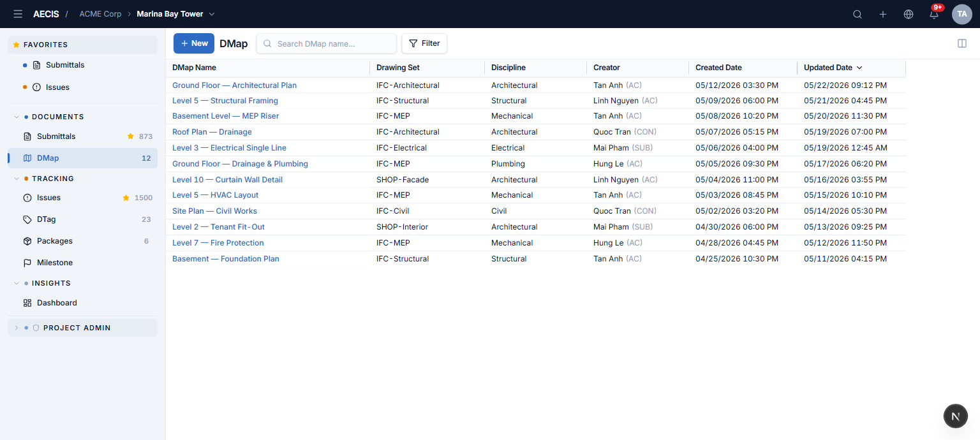
Task: Open the globe language icon
Action: [x=909, y=14]
